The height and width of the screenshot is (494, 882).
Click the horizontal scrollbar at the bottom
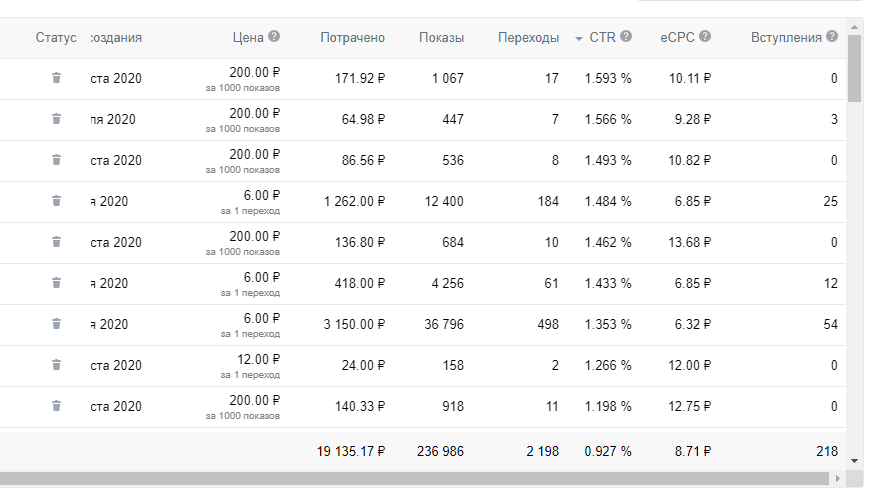(420, 479)
